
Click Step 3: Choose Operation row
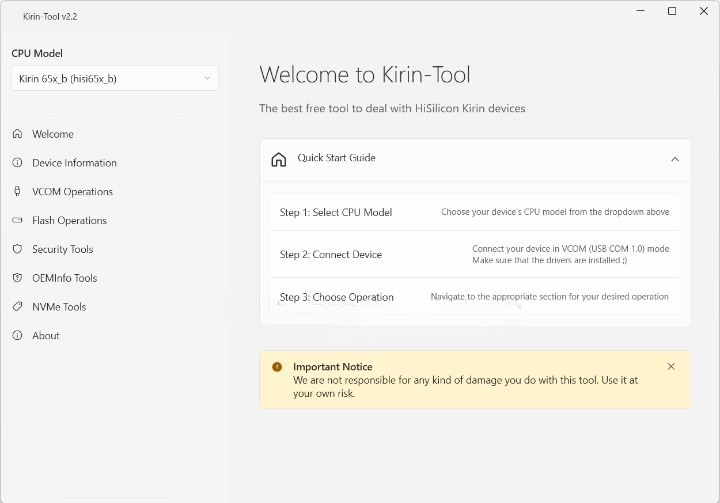pos(474,296)
